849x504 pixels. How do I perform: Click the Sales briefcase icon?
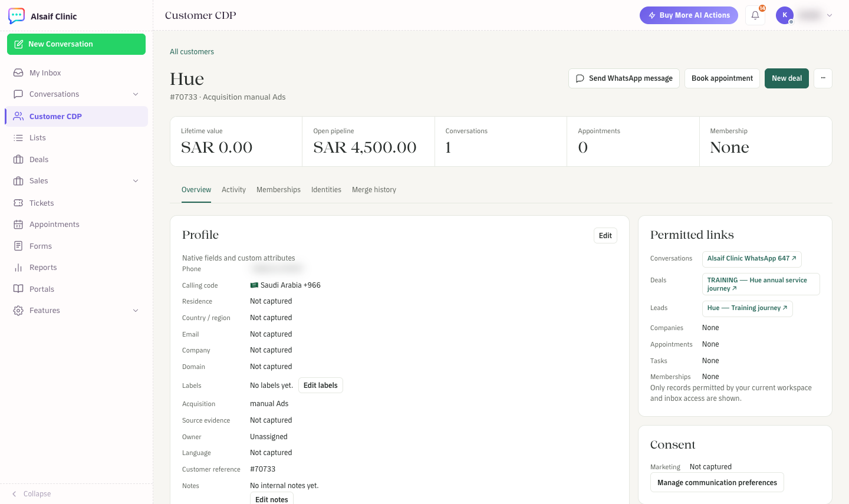pos(18,181)
